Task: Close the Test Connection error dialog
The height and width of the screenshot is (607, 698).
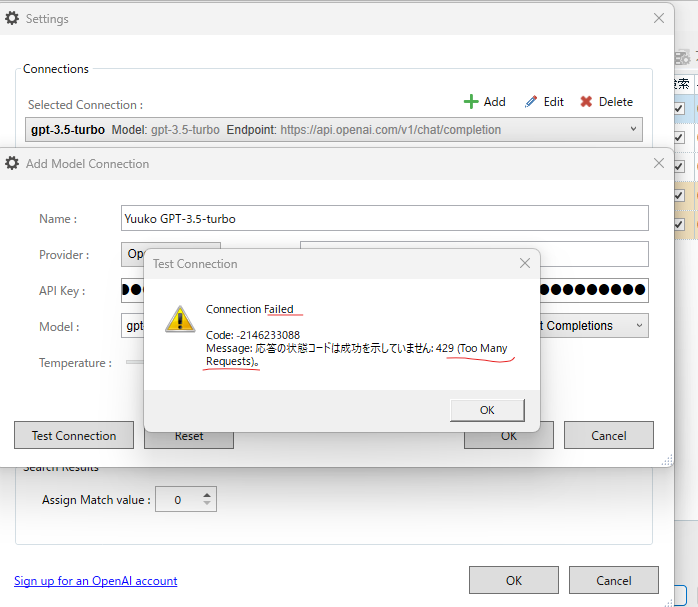Action: pos(524,264)
